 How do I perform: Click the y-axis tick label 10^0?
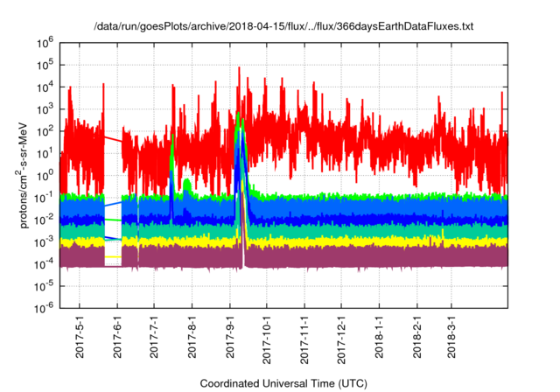(x=45, y=176)
